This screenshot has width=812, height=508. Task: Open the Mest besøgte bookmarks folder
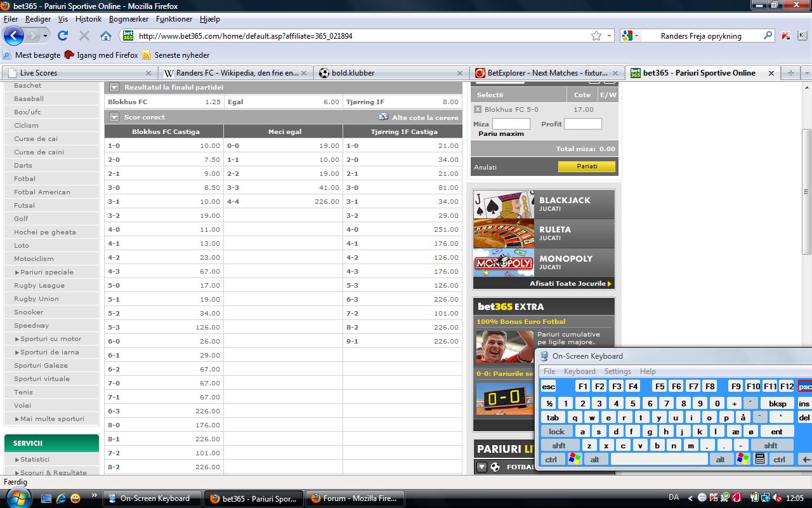pyautogui.click(x=32, y=55)
